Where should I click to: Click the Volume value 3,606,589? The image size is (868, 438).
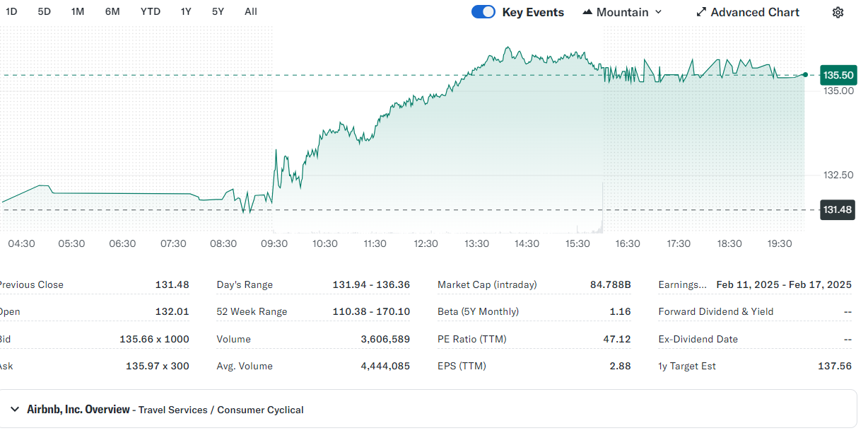point(385,339)
